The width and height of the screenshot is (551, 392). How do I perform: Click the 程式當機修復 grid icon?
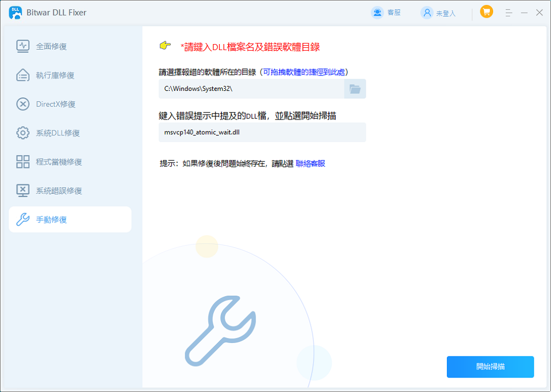[x=23, y=161]
